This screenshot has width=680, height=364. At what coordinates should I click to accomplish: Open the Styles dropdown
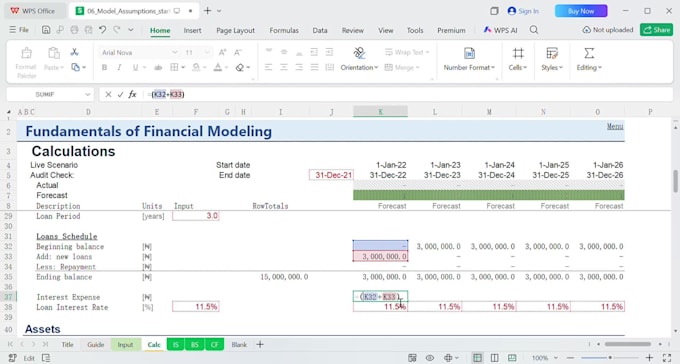[552, 59]
